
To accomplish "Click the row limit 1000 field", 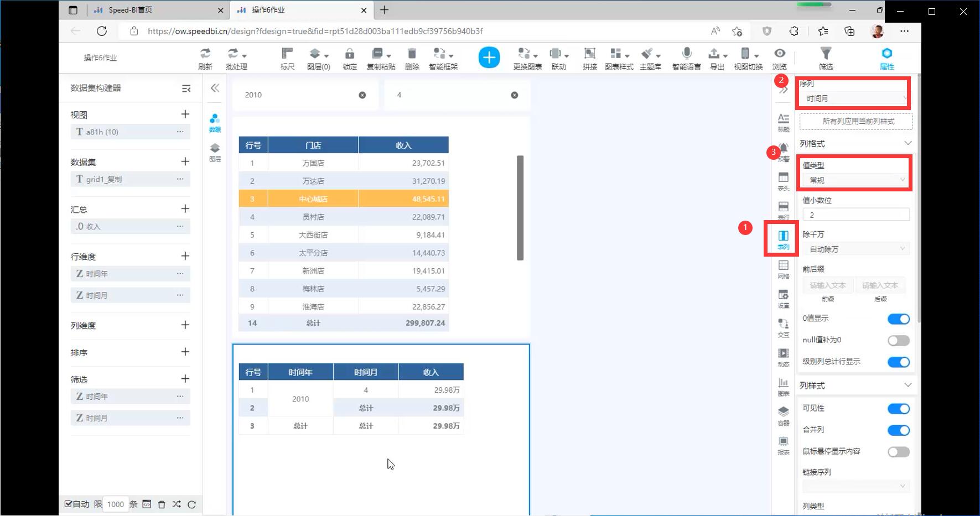I will tap(116, 504).
